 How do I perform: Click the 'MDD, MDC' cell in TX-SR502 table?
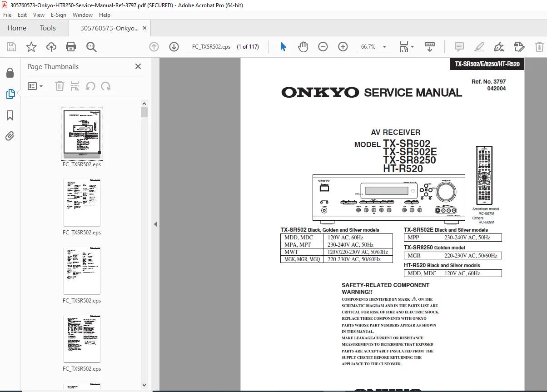tap(302, 237)
